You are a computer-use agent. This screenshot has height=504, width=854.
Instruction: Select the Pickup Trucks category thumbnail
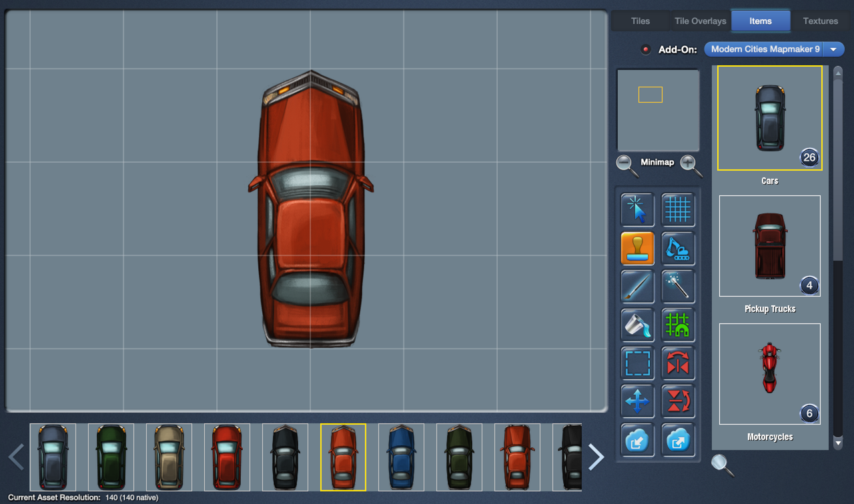click(770, 246)
